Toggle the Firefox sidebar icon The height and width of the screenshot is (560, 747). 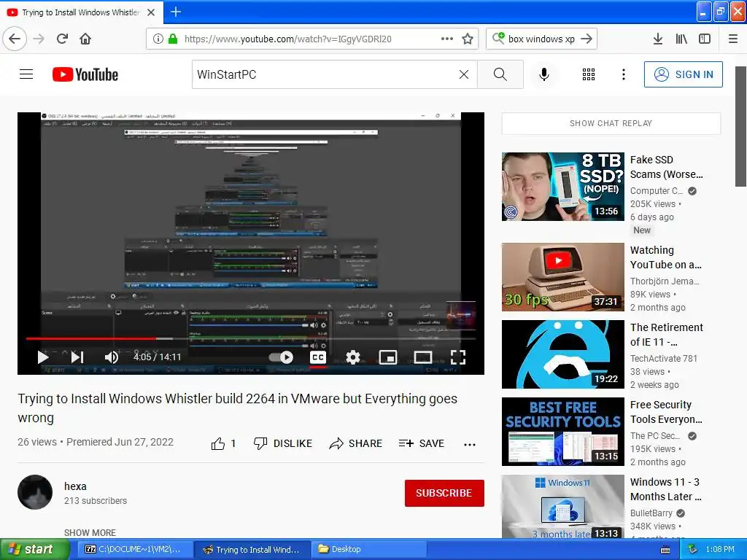[x=705, y=39]
